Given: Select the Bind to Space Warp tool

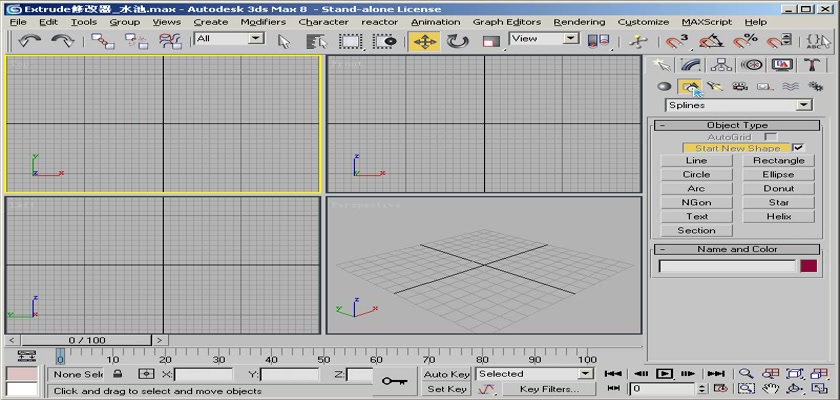Looking at the screenshot, I should tap(170, 41).
